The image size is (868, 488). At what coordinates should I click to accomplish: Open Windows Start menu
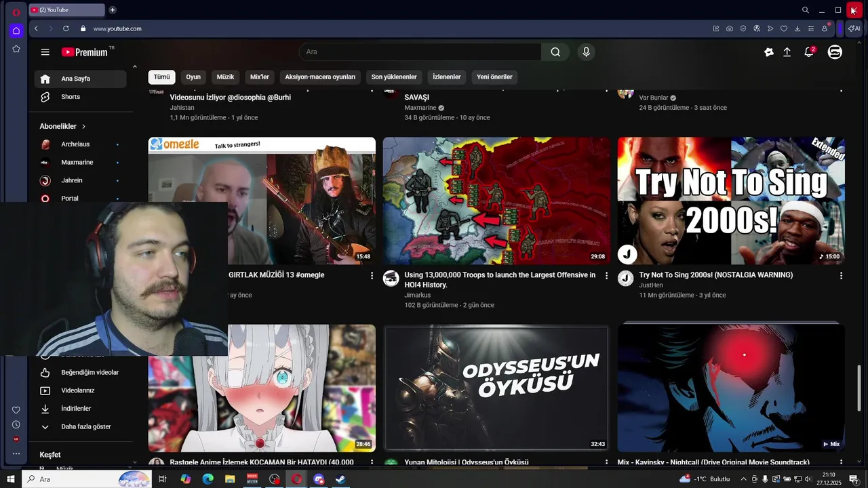[11, 479]
